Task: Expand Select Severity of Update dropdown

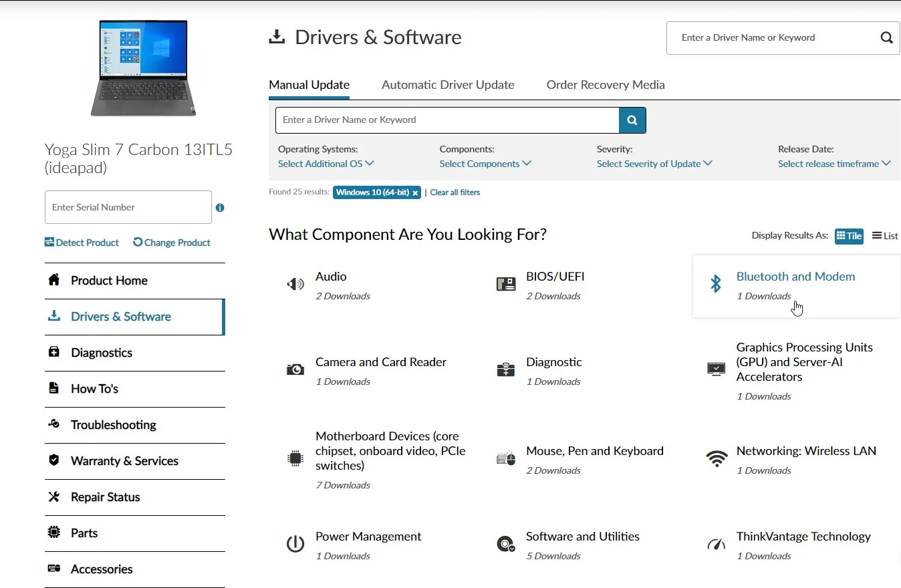Action: [654, 164]
